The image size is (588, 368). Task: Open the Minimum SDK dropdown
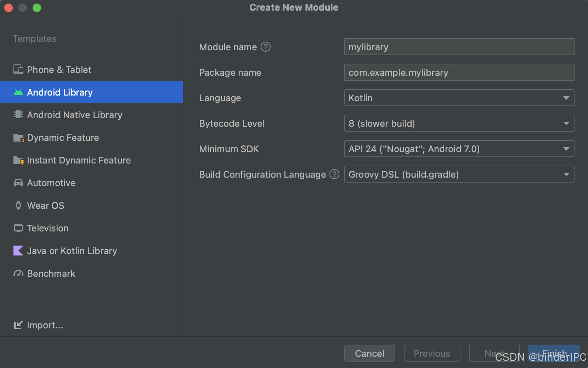[459, 149]
